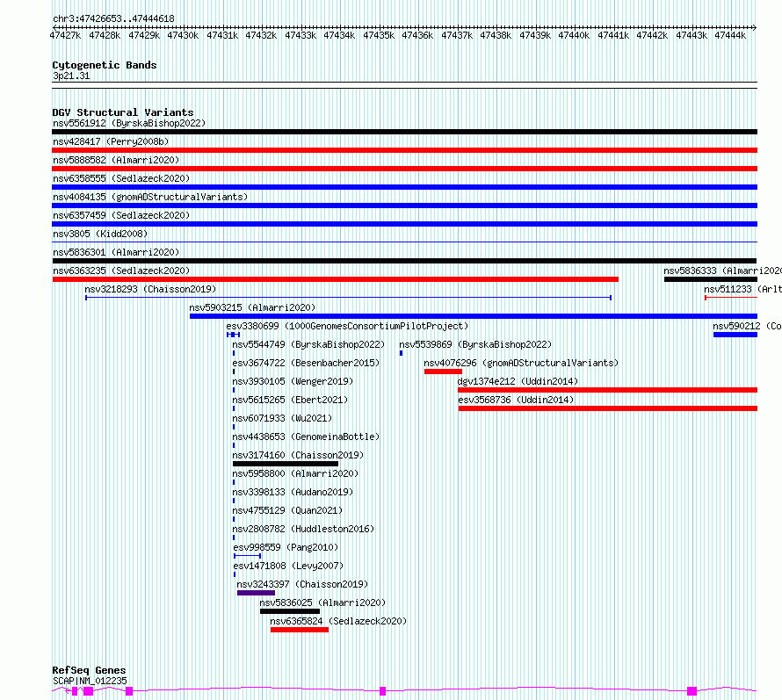
Task: Click nsv4438653 (GenomeinaBottle) label
Action: point(306,437)
